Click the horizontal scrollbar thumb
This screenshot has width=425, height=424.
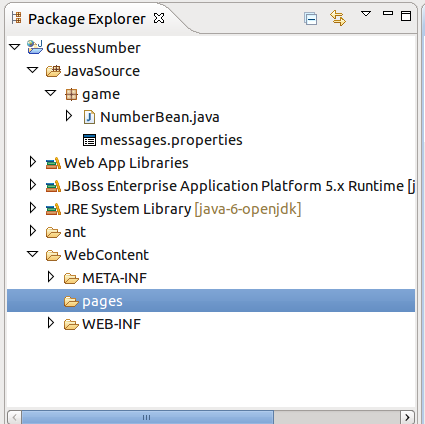[148, 417]
